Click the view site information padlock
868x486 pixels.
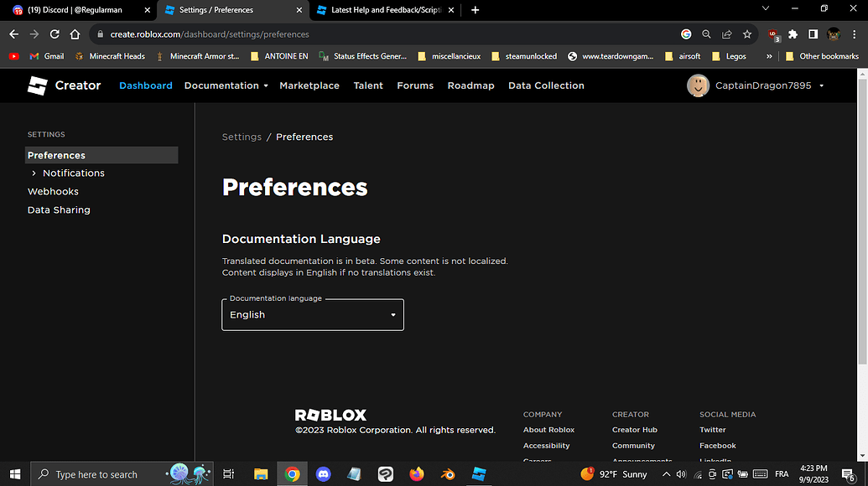99,36
